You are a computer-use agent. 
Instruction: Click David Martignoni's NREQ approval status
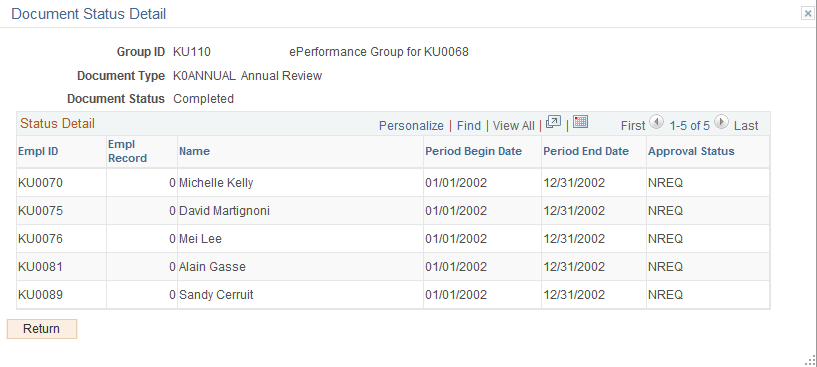pos(665,211)
